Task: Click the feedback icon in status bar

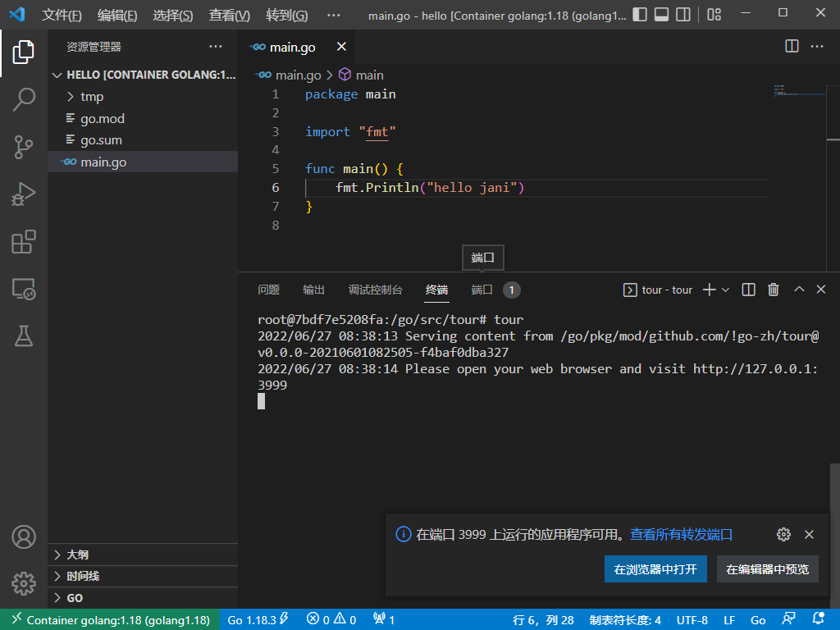Action: (x=788, y=619)
